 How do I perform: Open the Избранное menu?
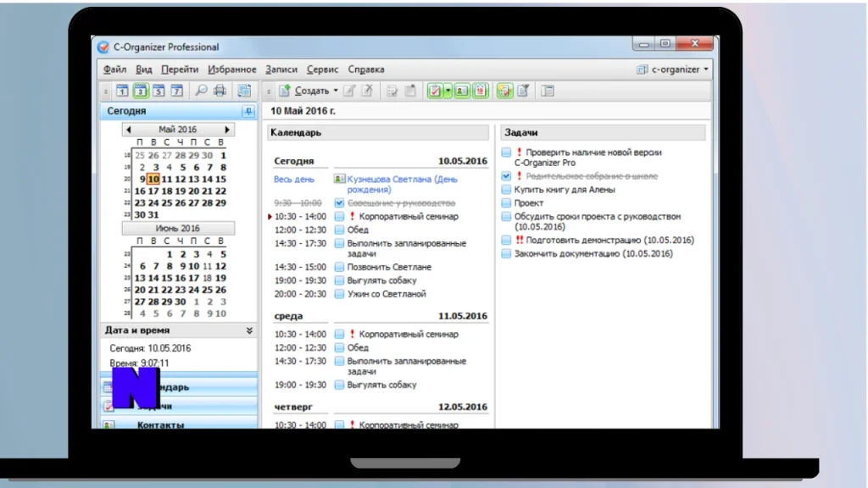click(x=232, y=69)
